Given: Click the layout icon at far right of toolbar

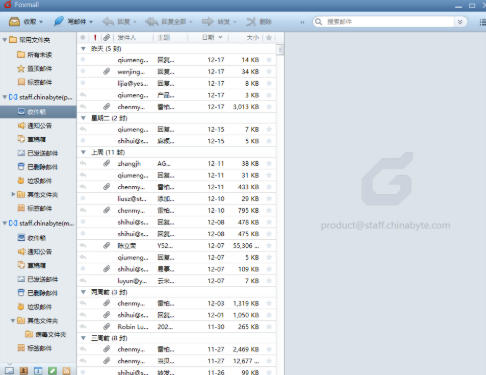Looking at the screenshot, I should 482,22.
